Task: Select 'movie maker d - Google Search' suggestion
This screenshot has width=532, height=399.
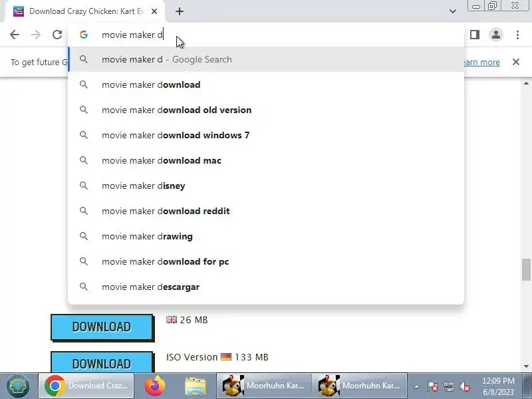Action: pyautogui.click(x=266, y=59)
